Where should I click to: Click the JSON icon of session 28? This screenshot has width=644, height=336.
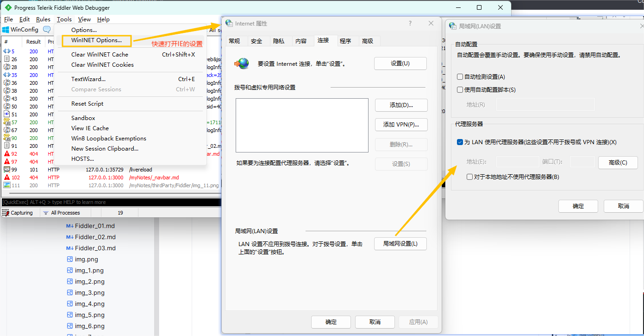6,67
